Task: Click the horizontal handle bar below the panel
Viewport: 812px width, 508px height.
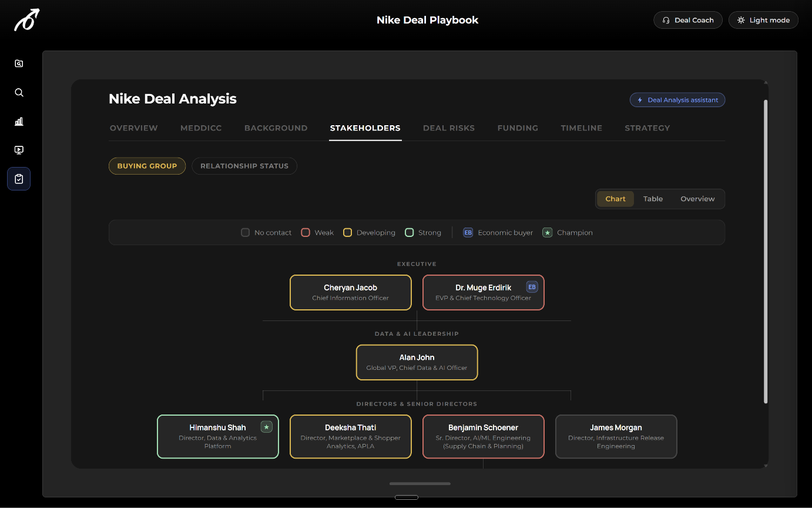Action: pyautogui.click(x=420, y=484)
